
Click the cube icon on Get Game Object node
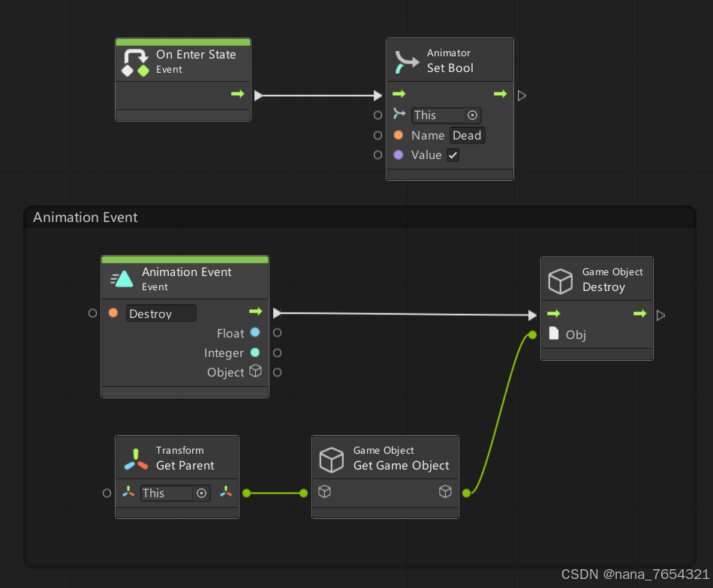pos(332,460)
